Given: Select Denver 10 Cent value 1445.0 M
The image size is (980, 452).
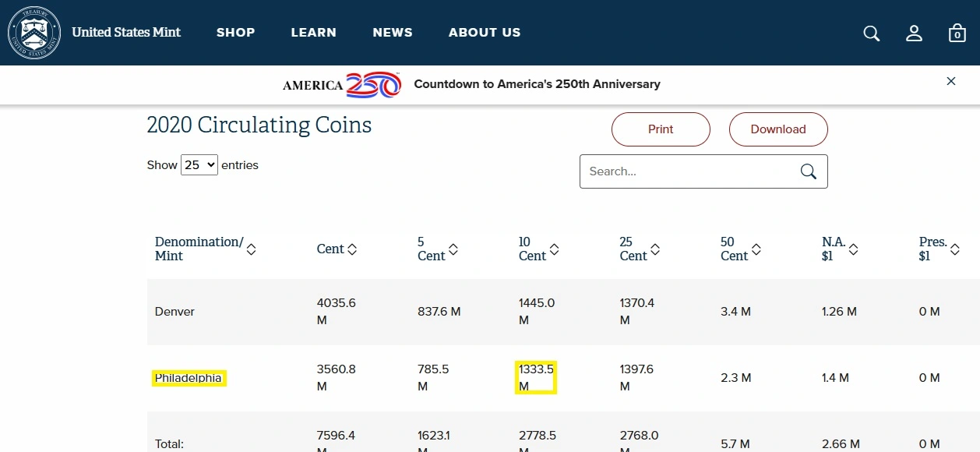Looking at the screenshot, I should tap(537, 312).
